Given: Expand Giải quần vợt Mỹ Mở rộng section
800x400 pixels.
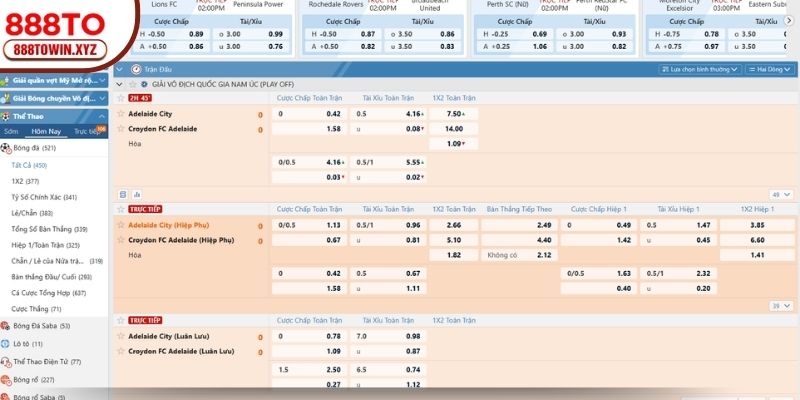Looking at the screenshot, I should click(103, 81).
